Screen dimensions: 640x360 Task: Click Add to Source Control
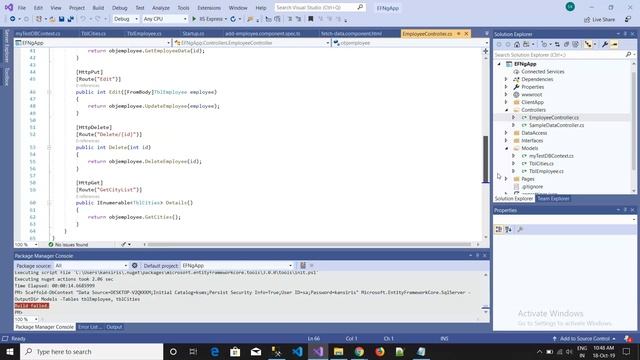coord(584,338)
